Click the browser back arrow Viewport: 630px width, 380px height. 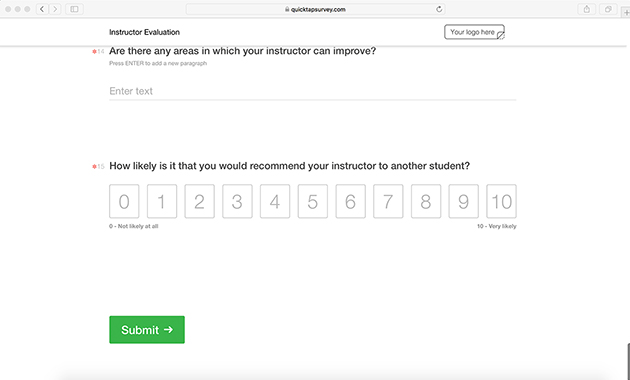coord(42,9)
